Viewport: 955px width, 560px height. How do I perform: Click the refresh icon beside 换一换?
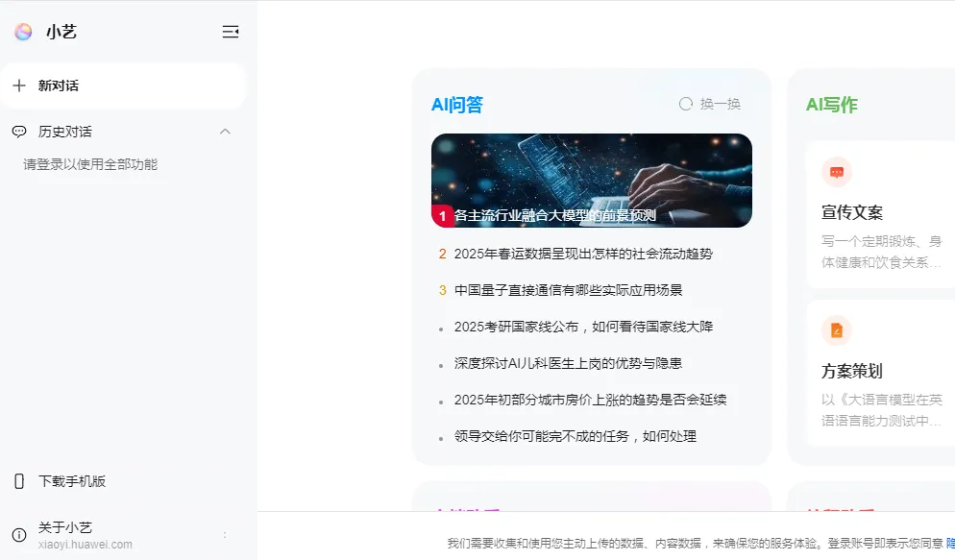[x=685, y=103]
